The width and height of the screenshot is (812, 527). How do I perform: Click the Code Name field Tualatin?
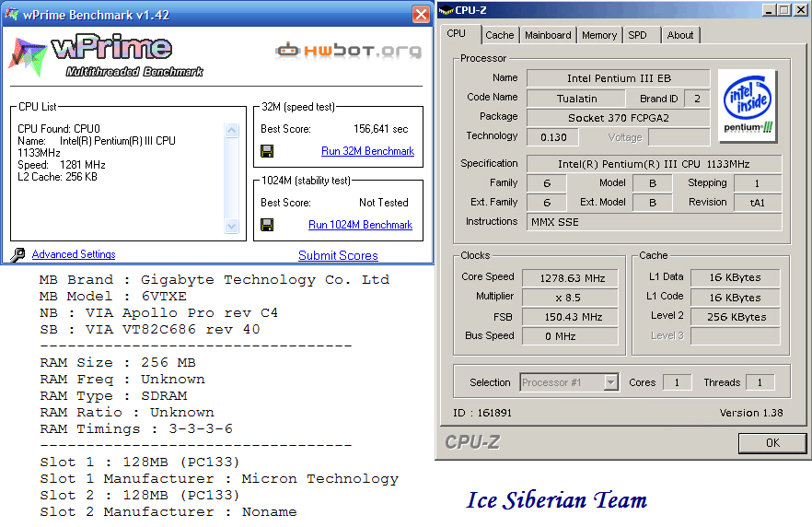576,99
